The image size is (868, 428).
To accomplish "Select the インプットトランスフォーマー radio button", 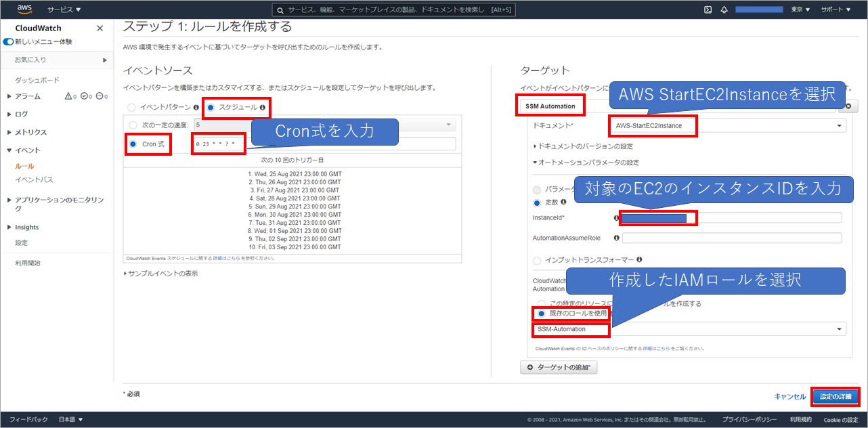I will tap(538, 260).
